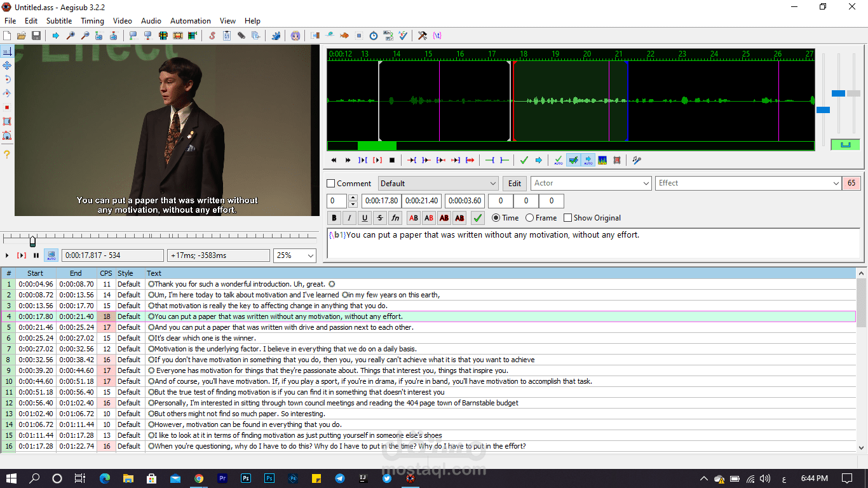Open the Styles Manager
This screenshot has width=868, height=488.
click(212, 36)
